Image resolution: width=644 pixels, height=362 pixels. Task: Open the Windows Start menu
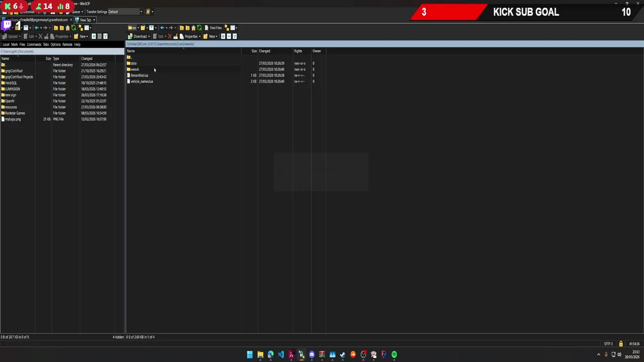tap(250, 354)
